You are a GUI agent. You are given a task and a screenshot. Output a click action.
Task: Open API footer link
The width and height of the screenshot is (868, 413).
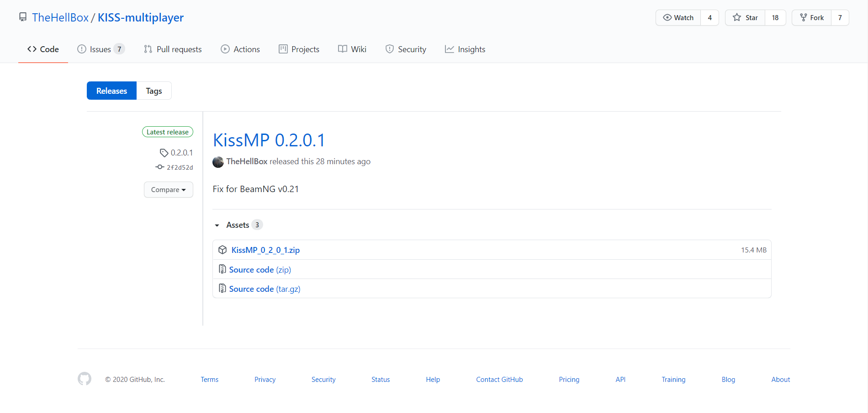[x=620, y=380]
